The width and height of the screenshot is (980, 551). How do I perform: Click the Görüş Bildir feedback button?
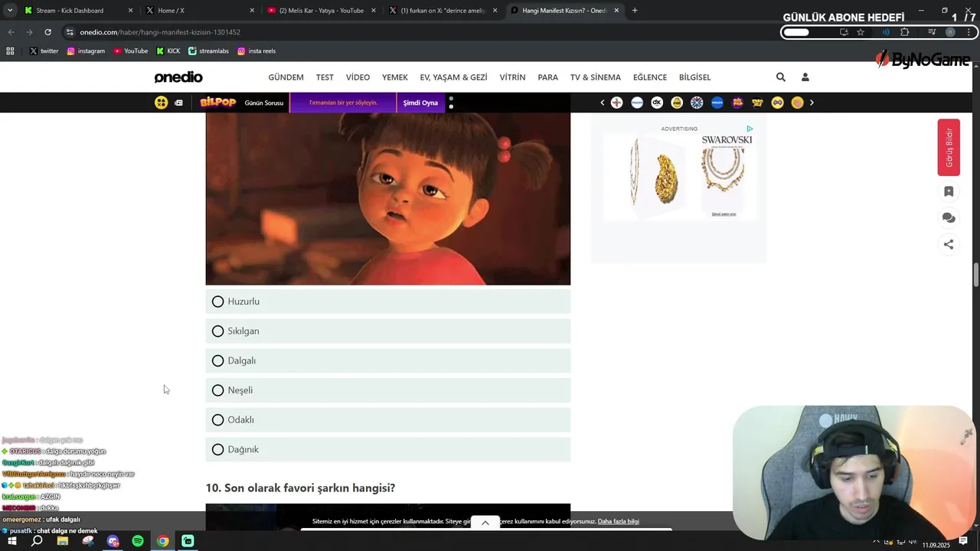tap(949, 148)
